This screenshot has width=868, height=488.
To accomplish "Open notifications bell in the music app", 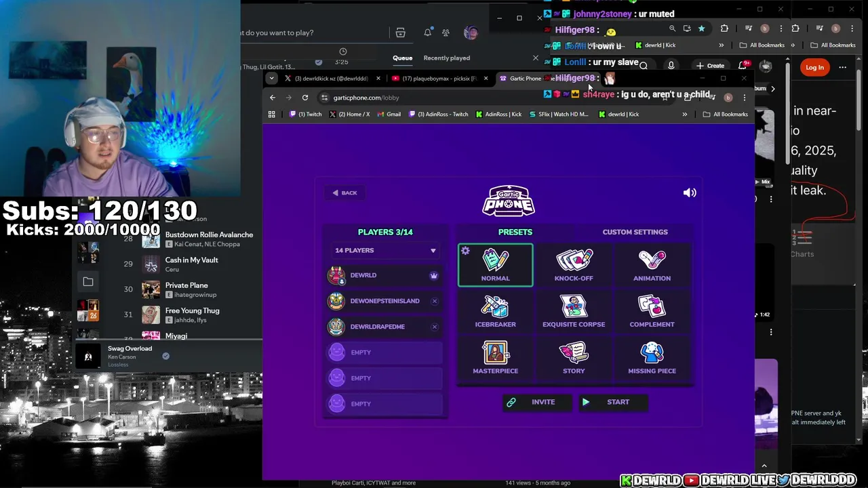I will pos(428,33).
